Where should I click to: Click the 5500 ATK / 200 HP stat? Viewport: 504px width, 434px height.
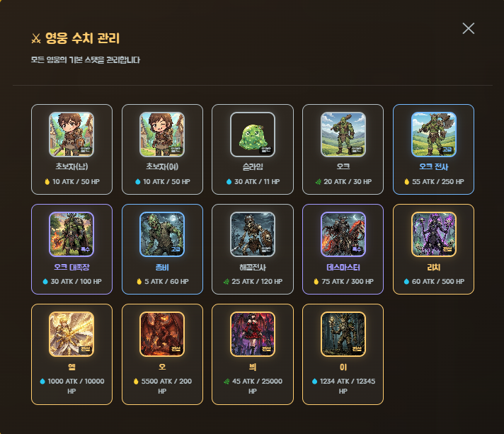coord(162,386)
